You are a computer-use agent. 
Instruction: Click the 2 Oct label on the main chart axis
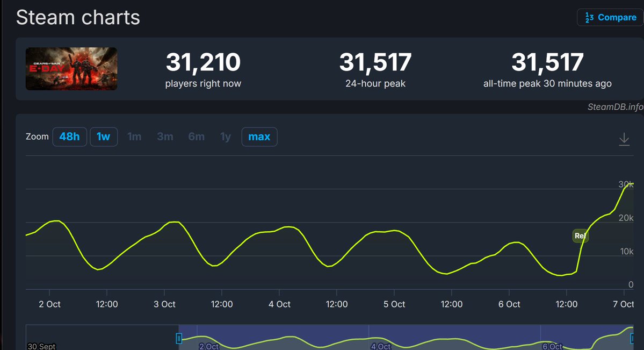(x=49, y=304)
